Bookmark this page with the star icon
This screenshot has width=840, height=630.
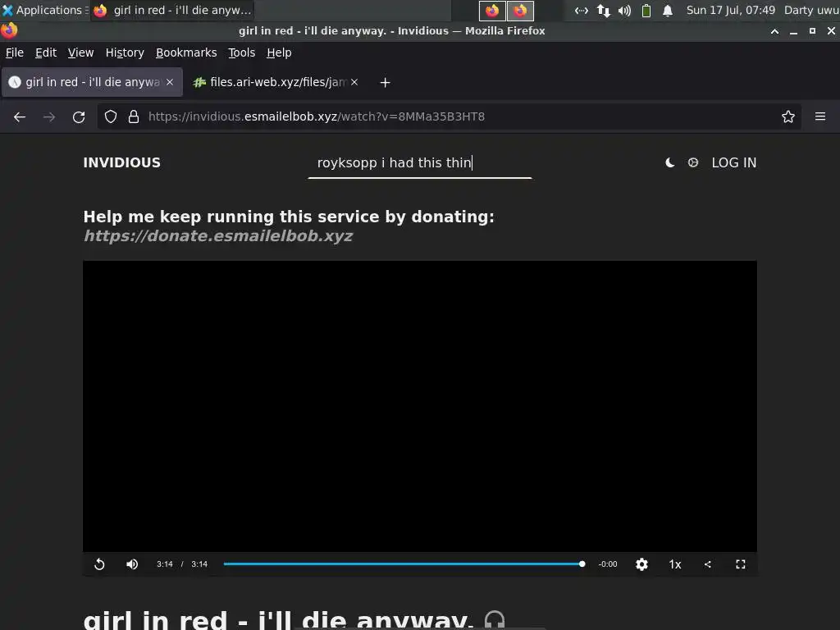click(x=788, y=116)
